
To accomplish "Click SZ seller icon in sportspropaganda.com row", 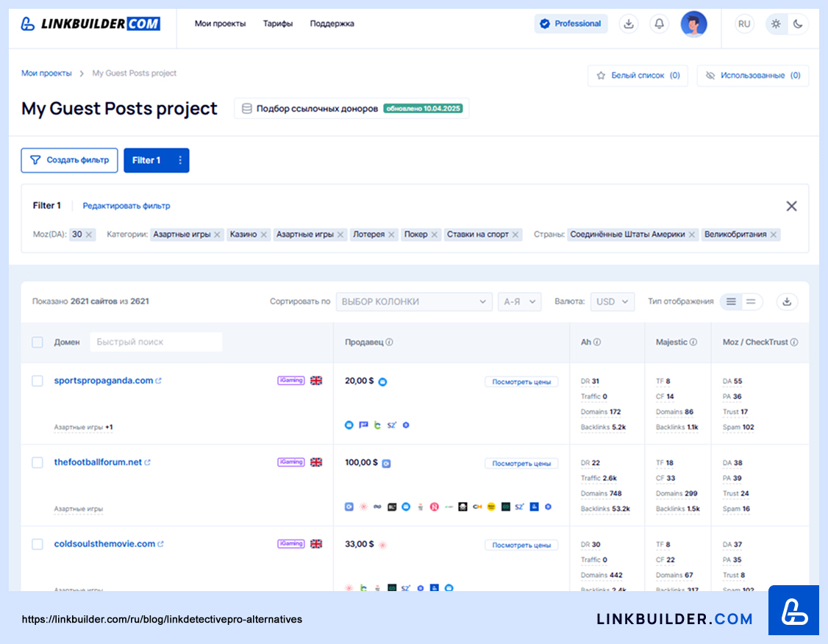I will (391, 425).
